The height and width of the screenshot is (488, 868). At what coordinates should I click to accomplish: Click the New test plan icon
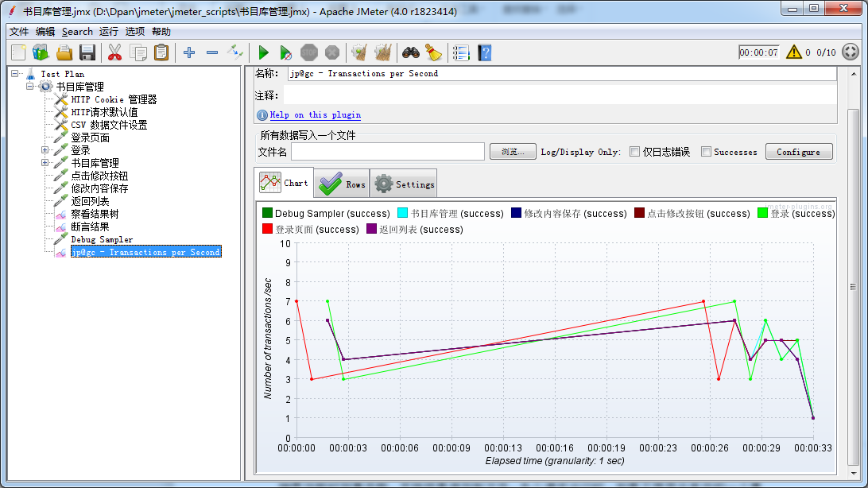pyautogui.click(x=18, y=52)
